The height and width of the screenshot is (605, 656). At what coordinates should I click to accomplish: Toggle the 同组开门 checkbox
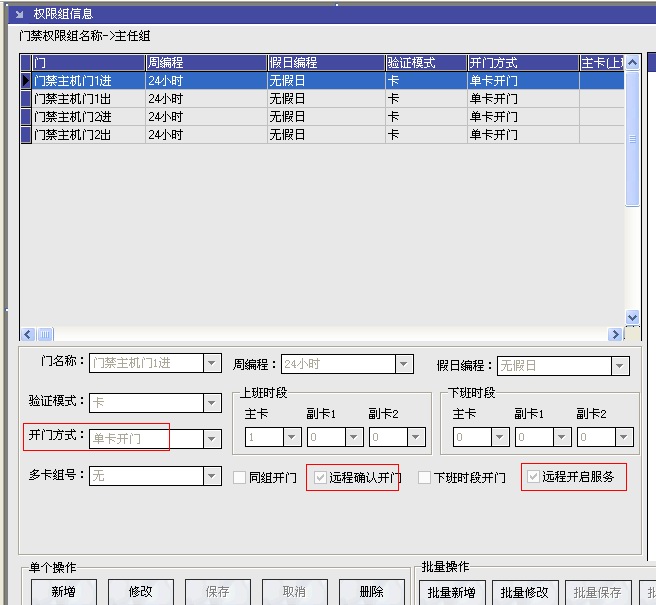pyautogui.click(x=240, y=478)
